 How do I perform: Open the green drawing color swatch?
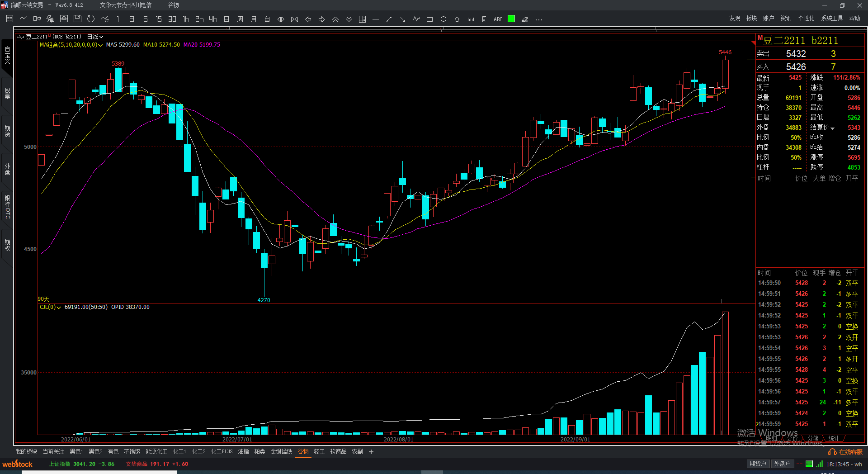(511, 19)
